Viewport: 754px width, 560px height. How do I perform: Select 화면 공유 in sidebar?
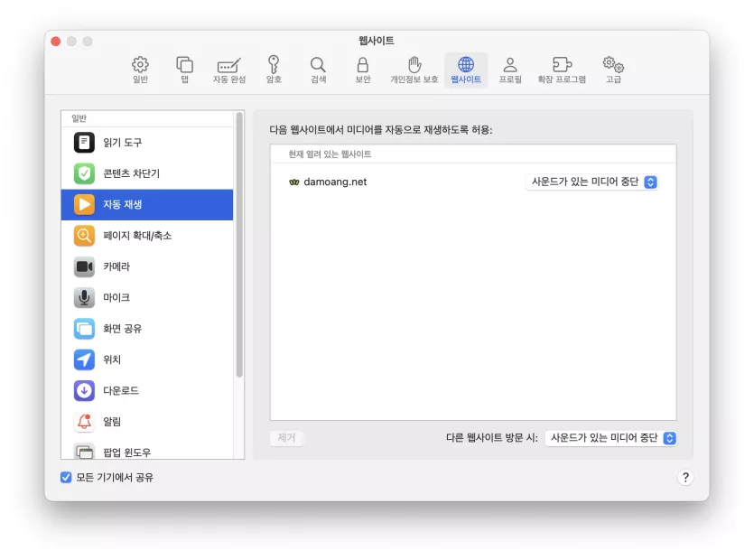point(147,329)
